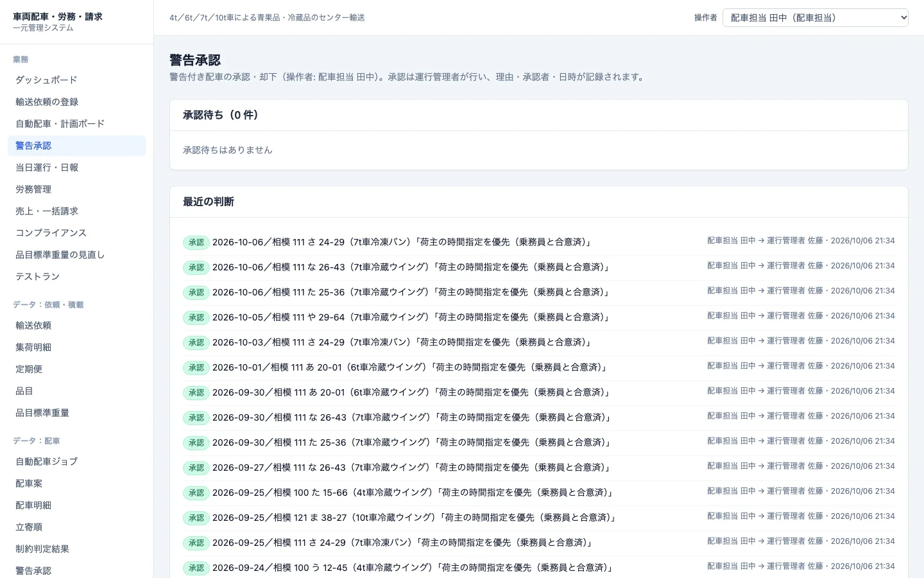
Task: Open 自動配車・計画ボード
Action: (x=76, y=124)
